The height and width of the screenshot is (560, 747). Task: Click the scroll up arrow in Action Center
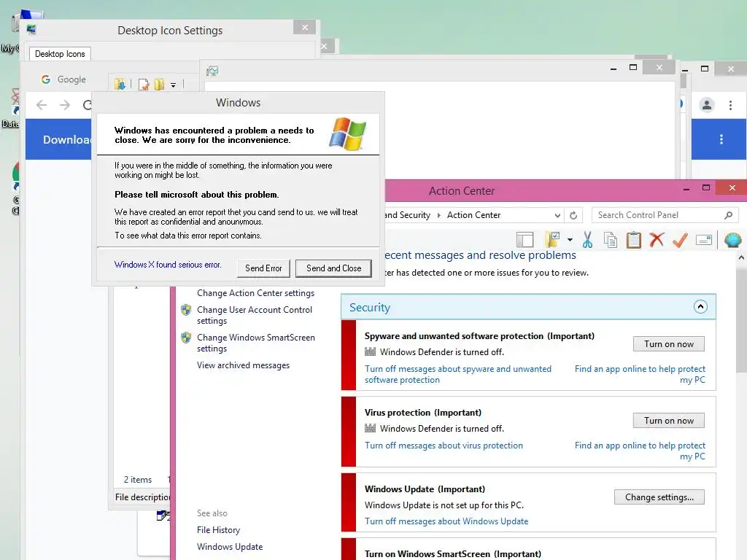pyautogui.click(x=741, y=257)
